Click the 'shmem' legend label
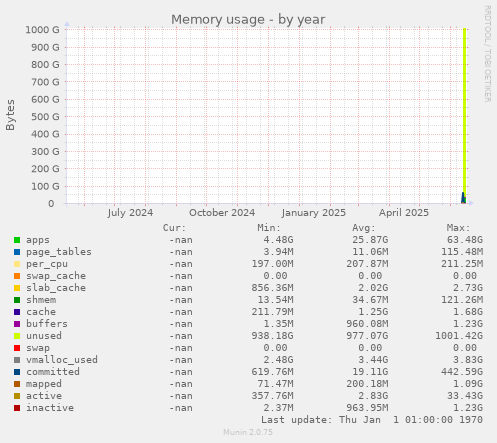The height and width of the screenshot is (443, 497). pos(41,300)
